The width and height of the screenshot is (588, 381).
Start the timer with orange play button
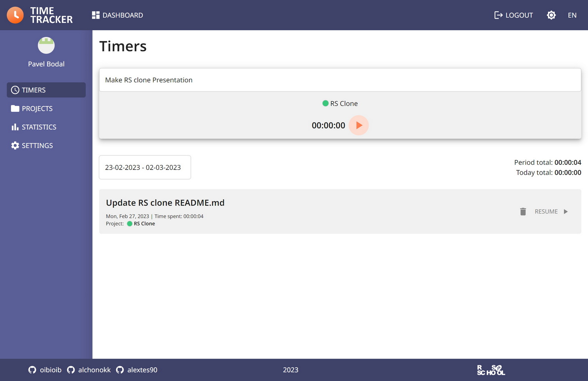pos(359,125)
